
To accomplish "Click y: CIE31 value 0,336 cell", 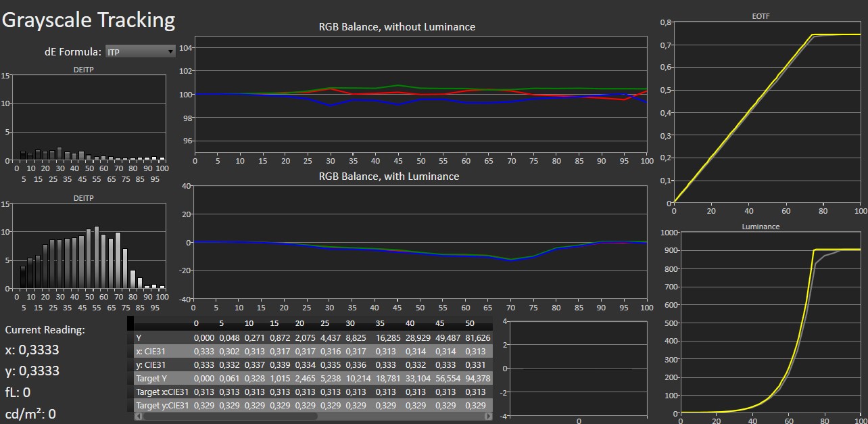I will tap(356, 364).
